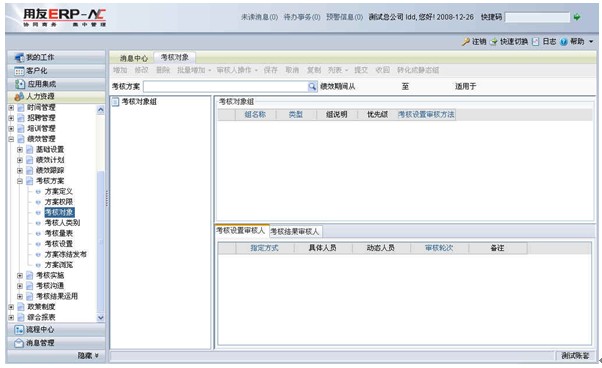The width and height of the screenshot is (602, 368).
Task: Collapse the 绩效管理 tree node
Action: coord(11,139)
